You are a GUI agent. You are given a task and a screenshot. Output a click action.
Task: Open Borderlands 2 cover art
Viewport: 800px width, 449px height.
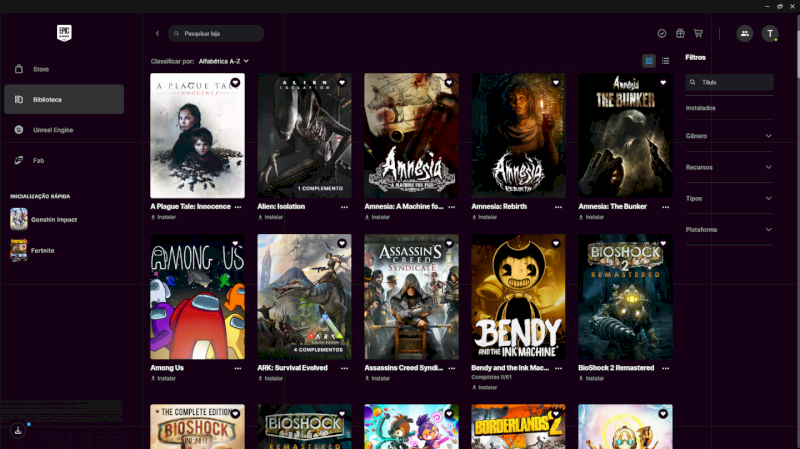tap(518, 427)
